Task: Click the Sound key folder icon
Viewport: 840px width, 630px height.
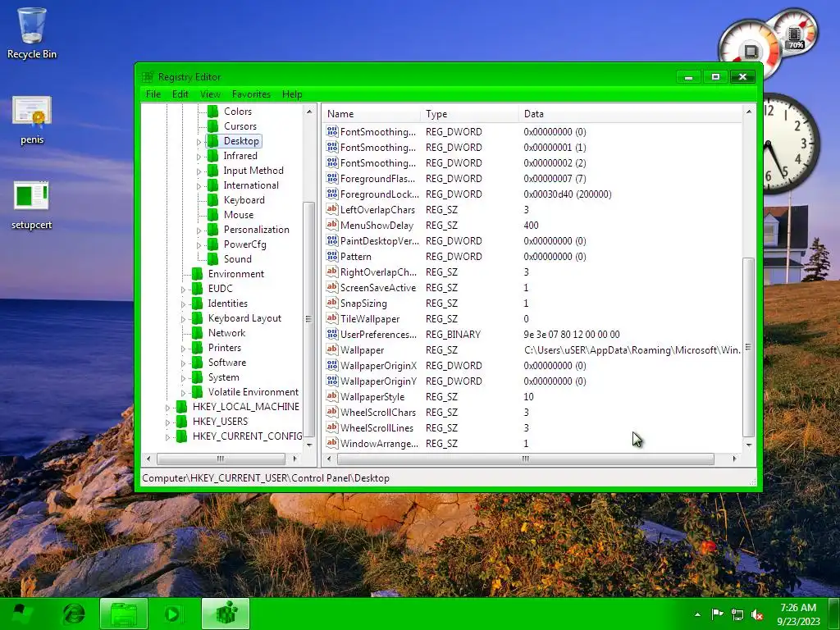Action: tap(212, 259)
